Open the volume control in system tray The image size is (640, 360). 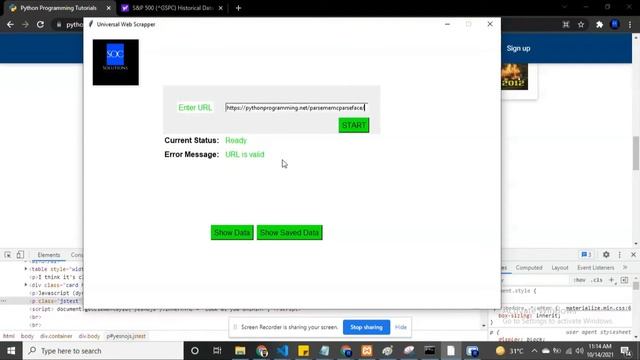[579, 351]
